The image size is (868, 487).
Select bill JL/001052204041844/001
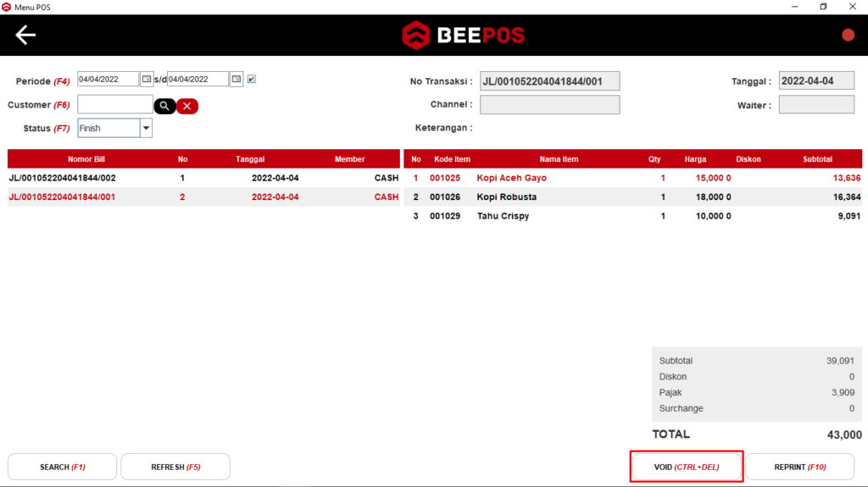(203, 197)
